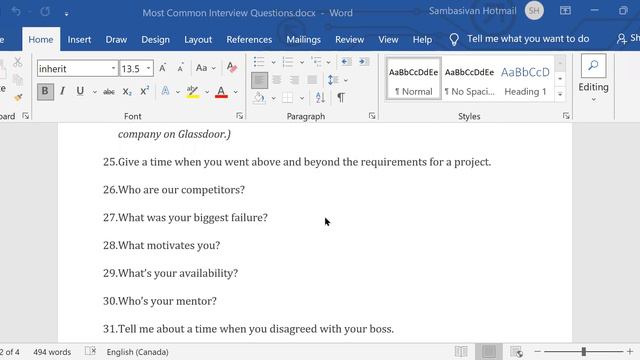The image size is (640, 360).
Task: Select Justify alignment icon
Action: tap(312, 80)
